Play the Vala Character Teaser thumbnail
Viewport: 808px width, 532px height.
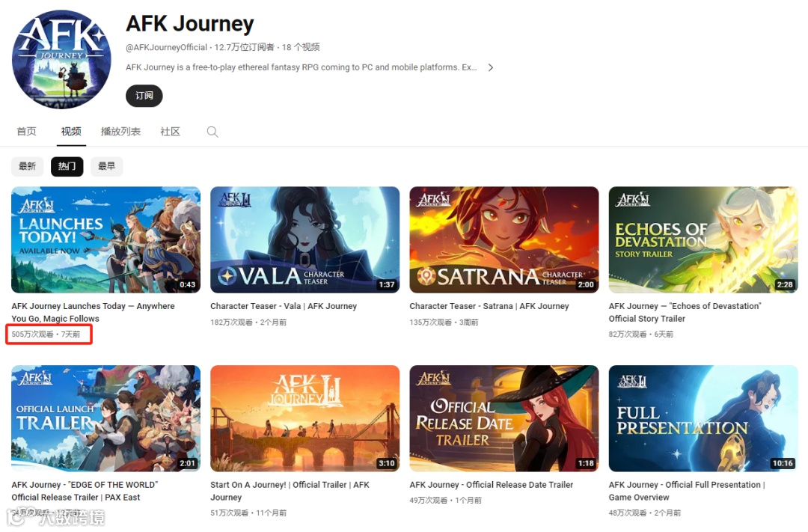click(x=305, y=239)
